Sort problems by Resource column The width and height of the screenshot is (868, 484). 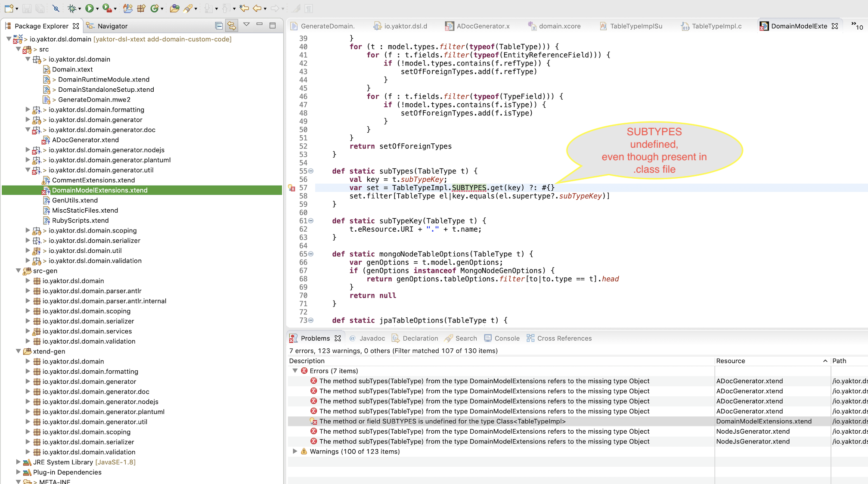772,361
